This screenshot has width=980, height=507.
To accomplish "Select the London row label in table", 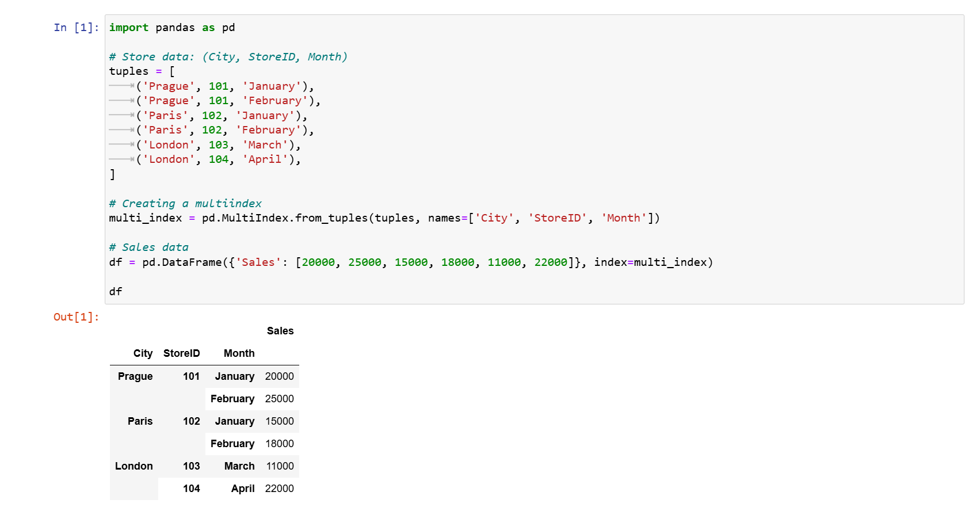I will 134,466.
